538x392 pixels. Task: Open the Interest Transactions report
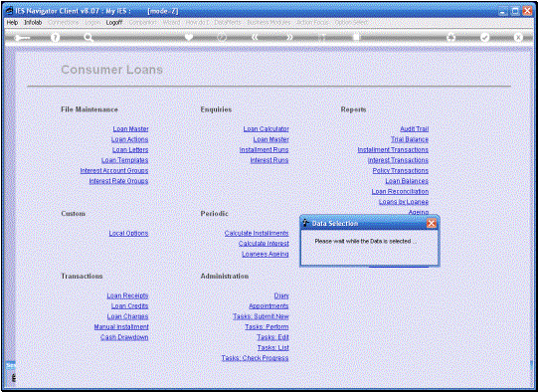click(398, 160)
